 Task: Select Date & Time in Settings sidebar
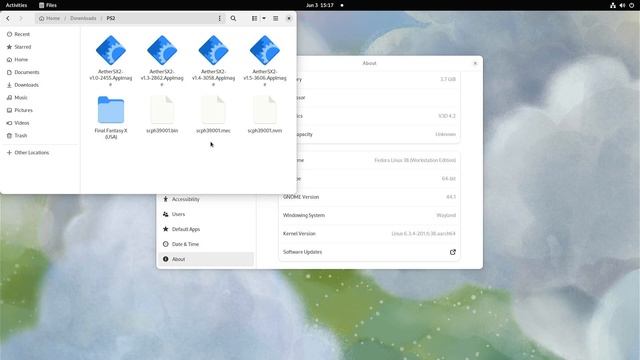click(206, 244)
